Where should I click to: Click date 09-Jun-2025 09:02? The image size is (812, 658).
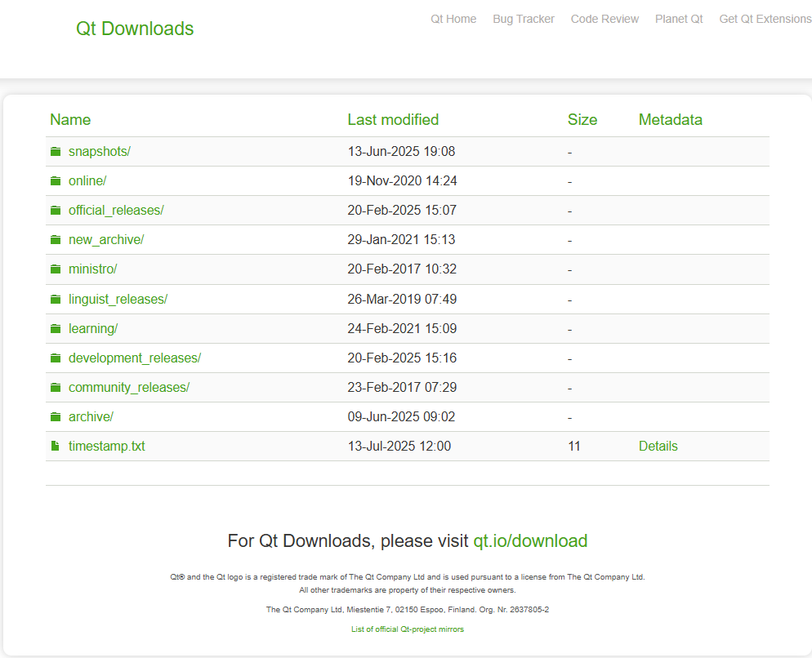click(x=401, y=416)
